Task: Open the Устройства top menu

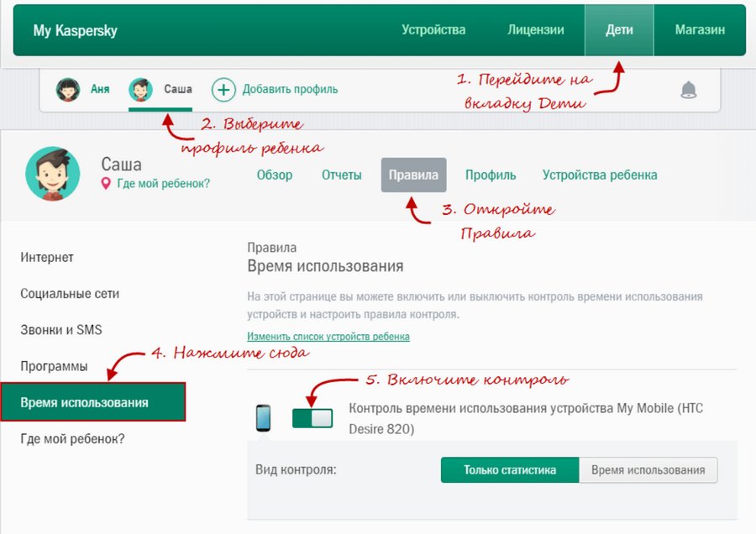Action: [433, 30]
